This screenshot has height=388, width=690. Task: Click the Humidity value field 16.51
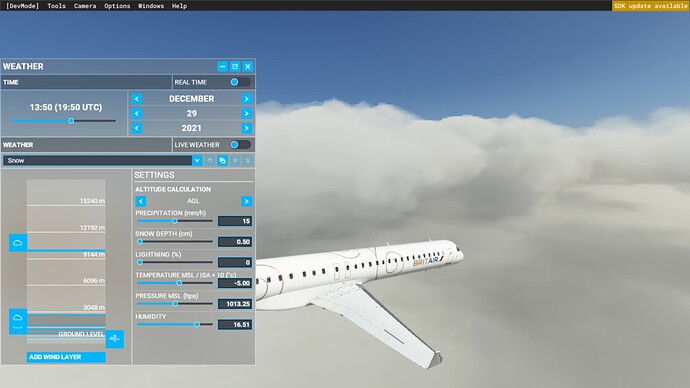pos(235,324)
